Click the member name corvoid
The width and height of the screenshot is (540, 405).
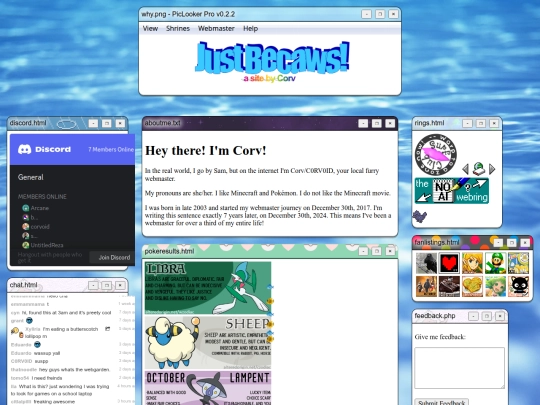click(x=40, y=227)
